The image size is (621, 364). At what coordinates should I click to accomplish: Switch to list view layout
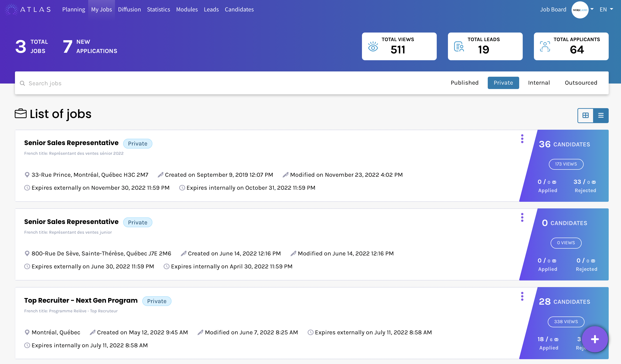[x=601, y=115]
